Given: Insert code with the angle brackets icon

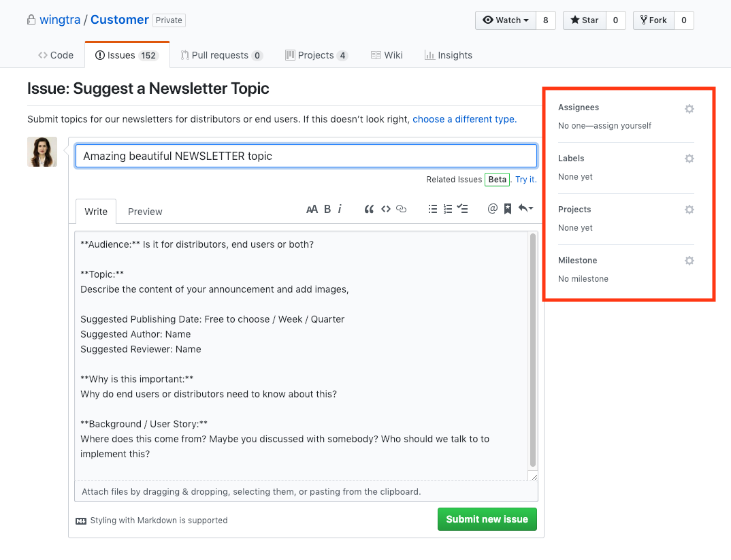Looking at the screenshot, I should (385, 210).
